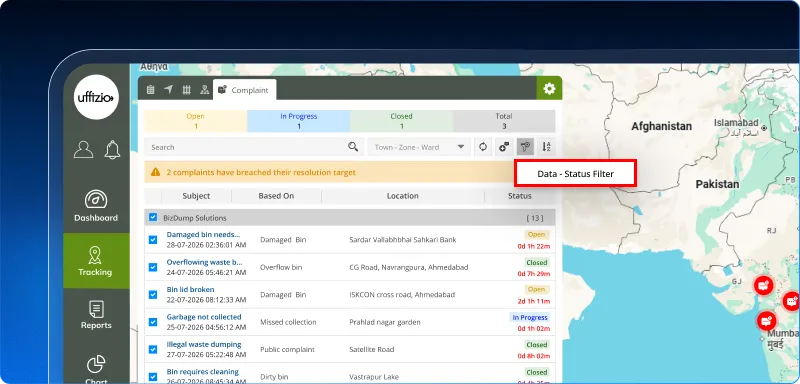The width and height of the screenshot is (800, 384).
Task: Filter by the Open status tile
Action: (195, 121)
